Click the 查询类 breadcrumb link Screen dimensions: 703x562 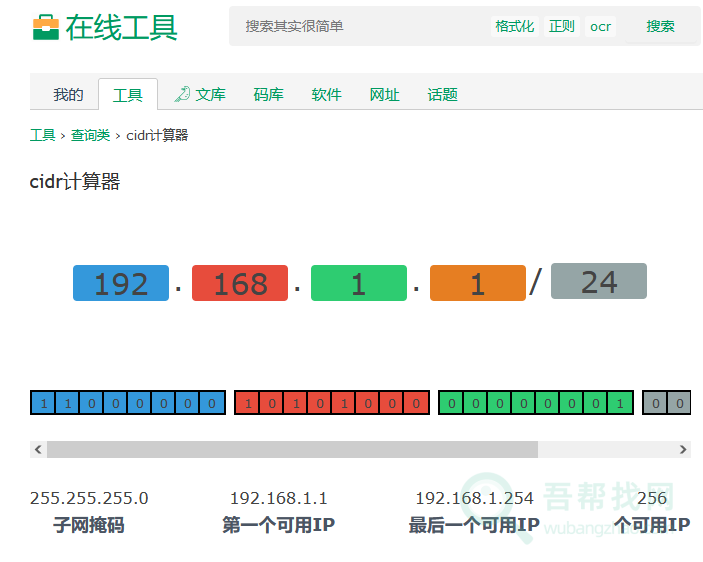coord(90,135)
